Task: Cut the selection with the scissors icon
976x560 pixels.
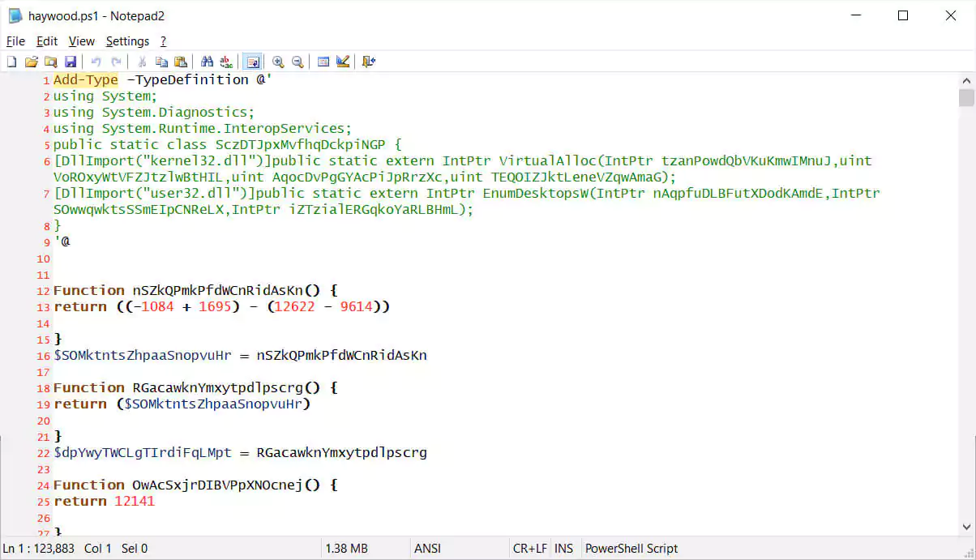Action: click(x=142, y=62)
